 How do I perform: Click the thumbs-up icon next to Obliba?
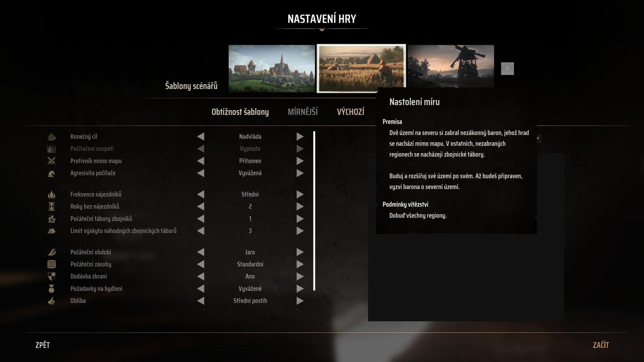click(52, 301)
